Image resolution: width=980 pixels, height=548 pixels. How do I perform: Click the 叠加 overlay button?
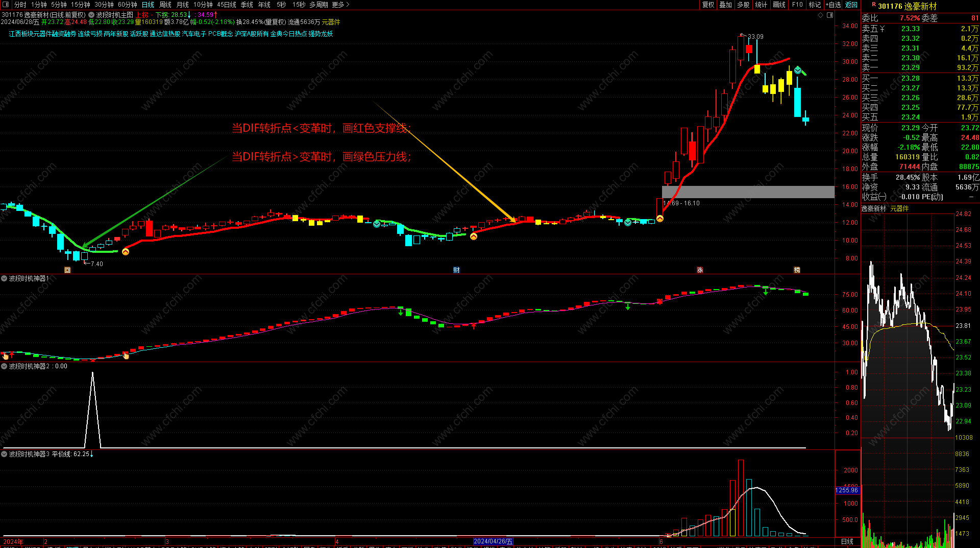click(x=726, y=5)
